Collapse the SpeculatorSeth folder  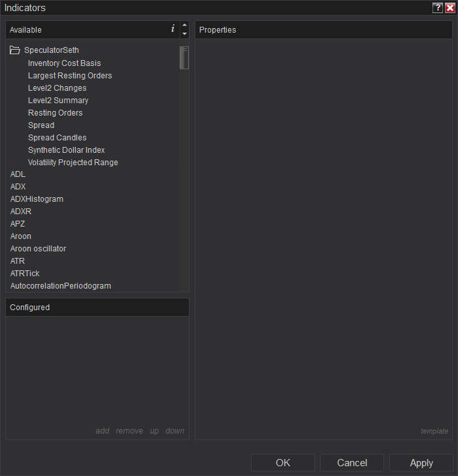pyautogui.click(x=14, y=50)
